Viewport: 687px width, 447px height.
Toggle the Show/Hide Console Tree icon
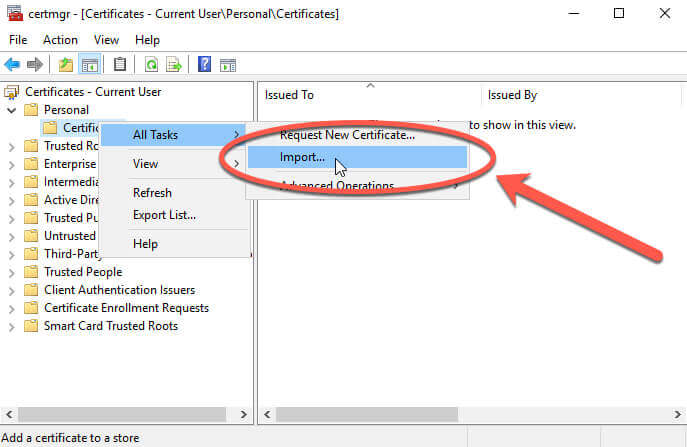[x=89, y=65]
